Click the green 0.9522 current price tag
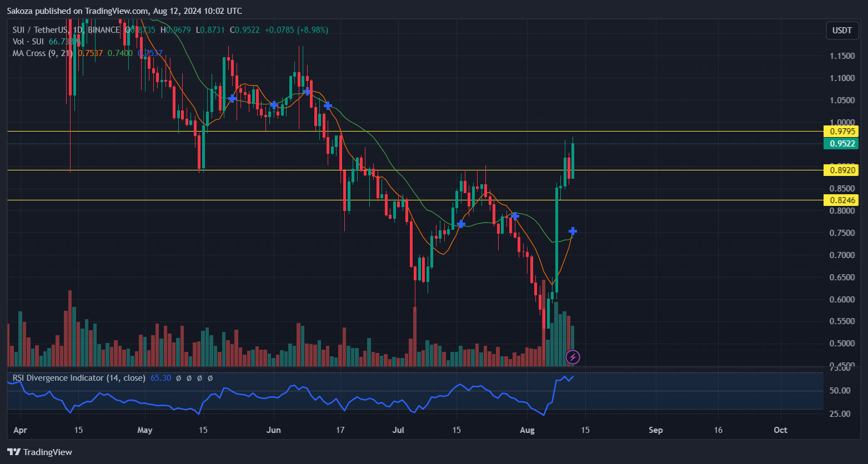 click(841, 144)
